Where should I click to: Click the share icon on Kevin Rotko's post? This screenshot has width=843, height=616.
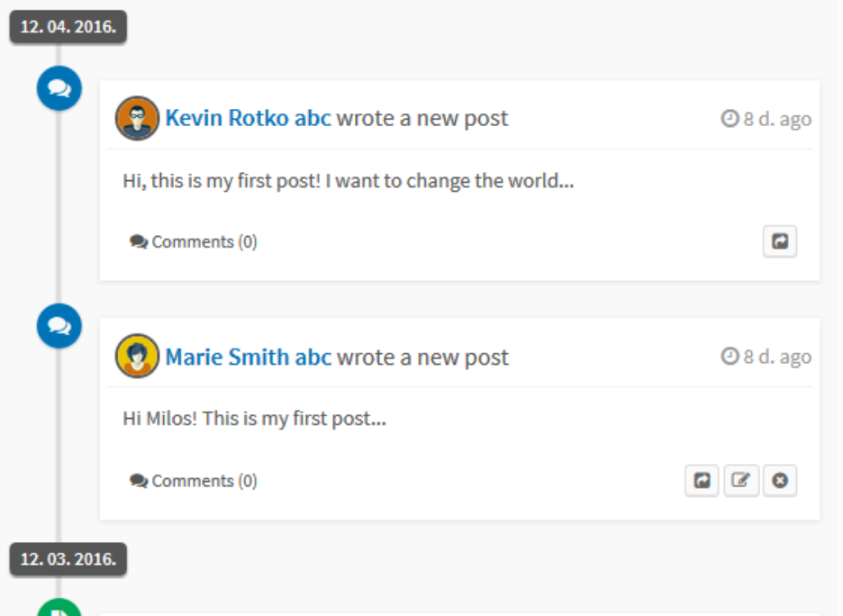point(780,241)
